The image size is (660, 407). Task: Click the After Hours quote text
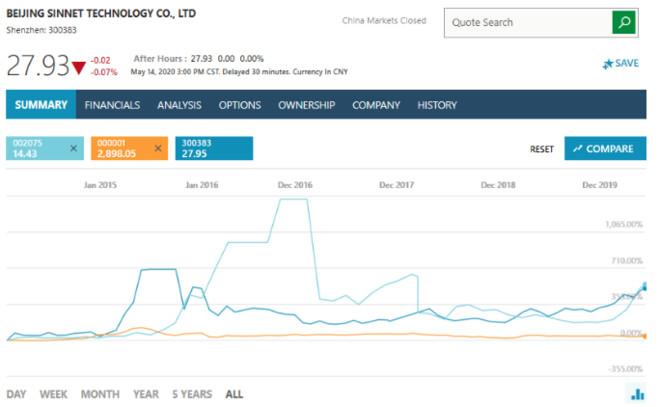click(198, 59)
